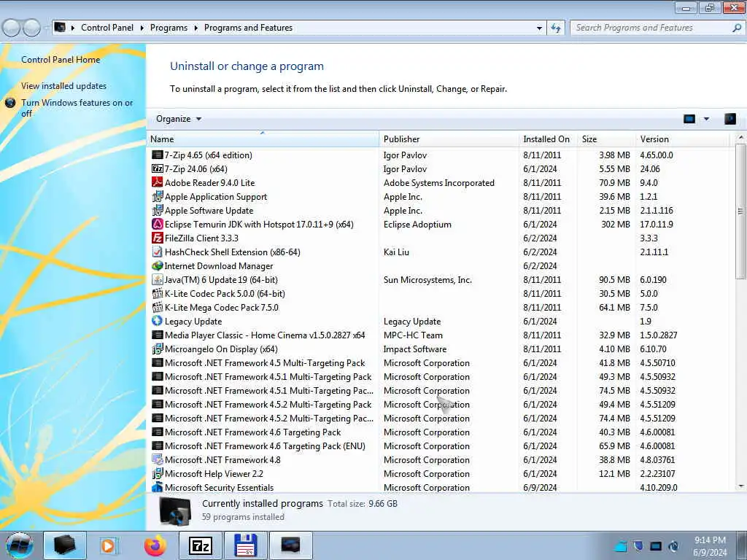Click the 7-Zip 24.06 (x64) program icon
Image resolution: width=747 pixels, height=560 pixels.
pos(158,168)
